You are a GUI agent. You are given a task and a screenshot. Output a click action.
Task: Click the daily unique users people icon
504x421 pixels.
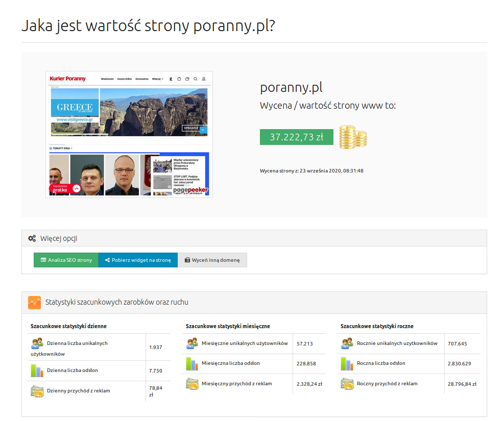[37, 343]
